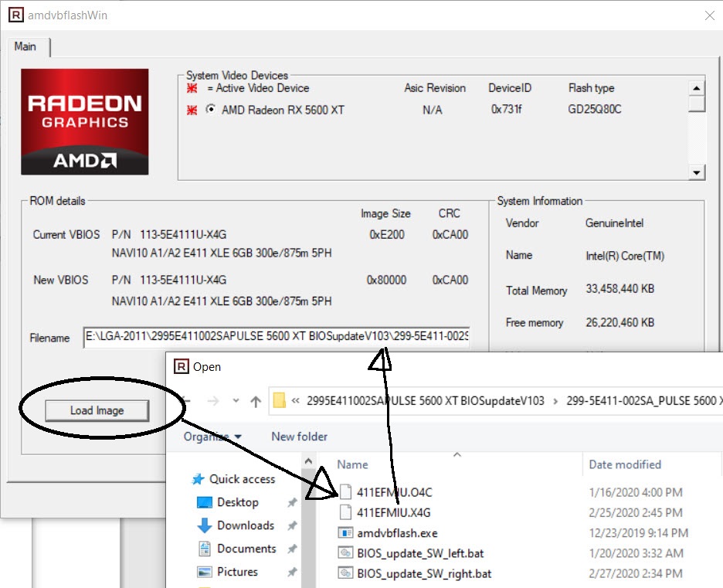Click the sort direction arrow above Name column

[457, 455]
